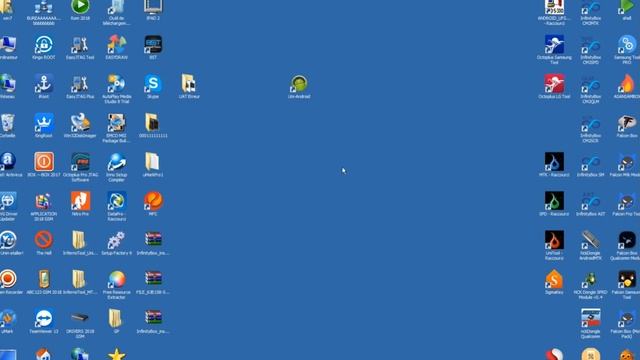The image size is (640, 360).
Task: Open DRIVERS 2018 GSM icon
Action: click(80, 318)
